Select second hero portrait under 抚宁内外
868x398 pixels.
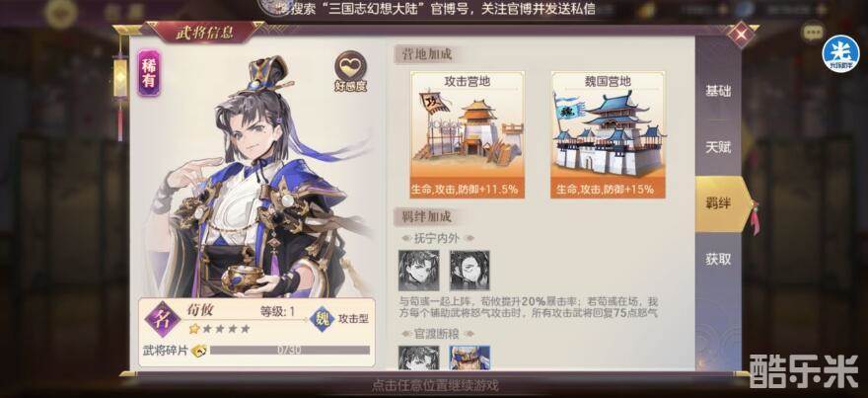coord(470,270)
